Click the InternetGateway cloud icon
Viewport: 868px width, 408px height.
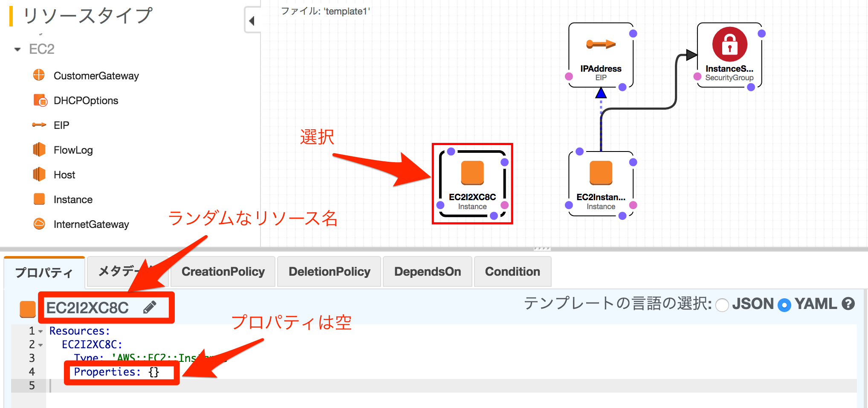point(39,224)
